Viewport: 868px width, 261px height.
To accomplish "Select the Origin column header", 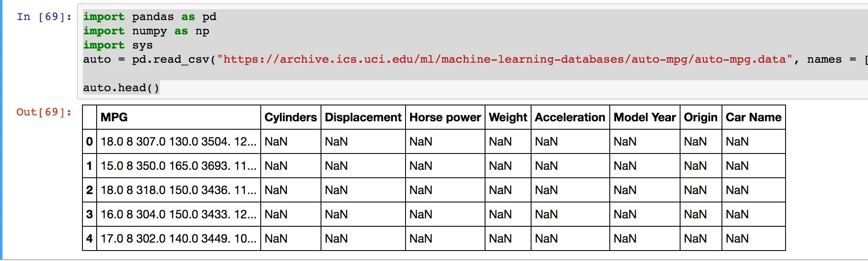I will click(x=701, y=118).
